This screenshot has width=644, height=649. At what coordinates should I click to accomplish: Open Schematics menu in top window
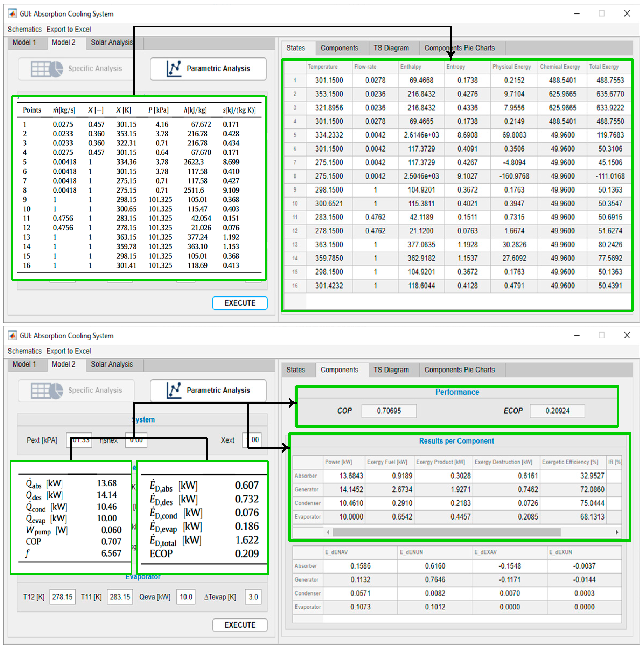(25, 29)
